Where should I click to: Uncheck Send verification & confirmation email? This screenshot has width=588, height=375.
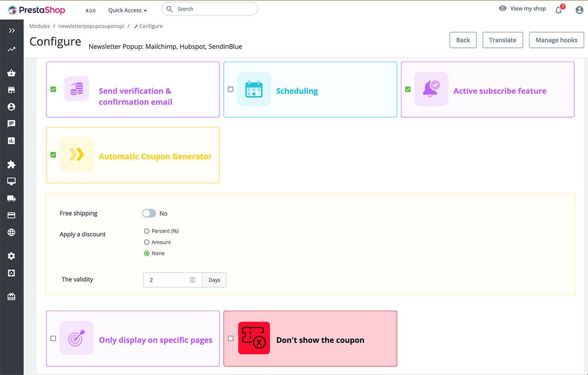(x=53, y=89)
